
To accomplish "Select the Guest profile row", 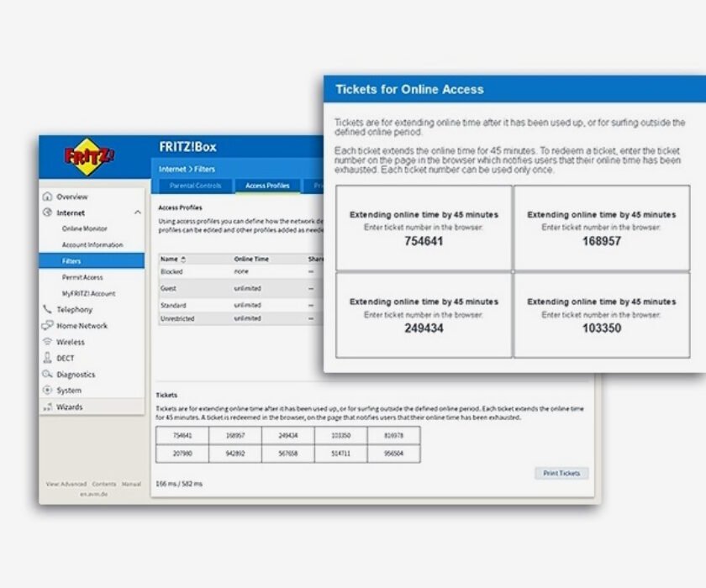I will (x=240, y=288).
